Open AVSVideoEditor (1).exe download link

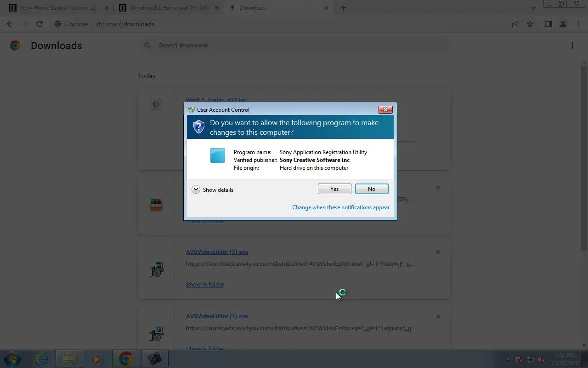tap(217, 316)
